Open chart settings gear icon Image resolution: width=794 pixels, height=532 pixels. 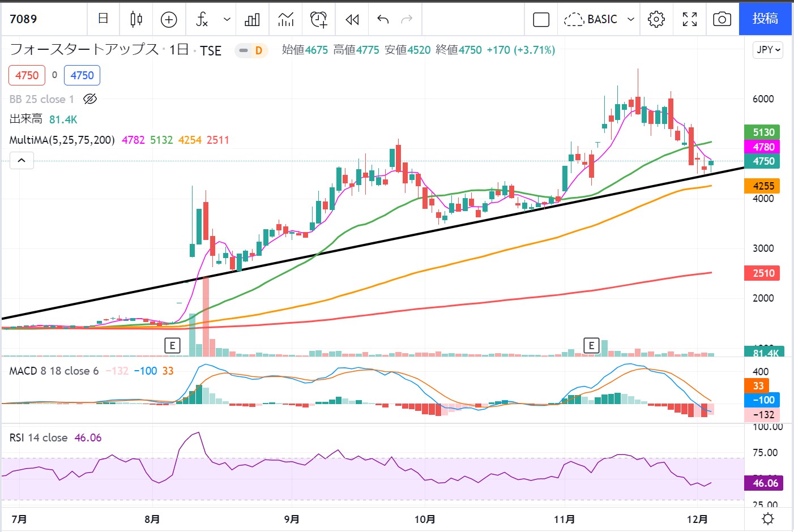coord(656,19)
